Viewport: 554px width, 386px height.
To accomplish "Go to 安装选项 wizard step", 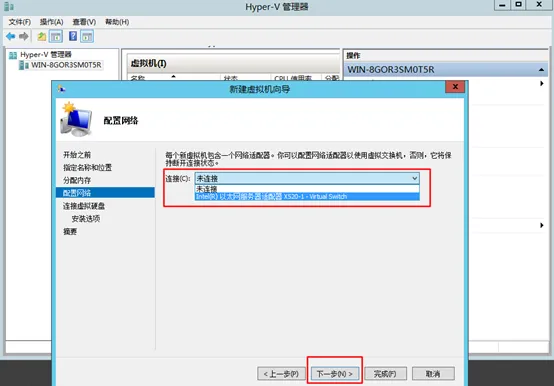I will 86,219.
